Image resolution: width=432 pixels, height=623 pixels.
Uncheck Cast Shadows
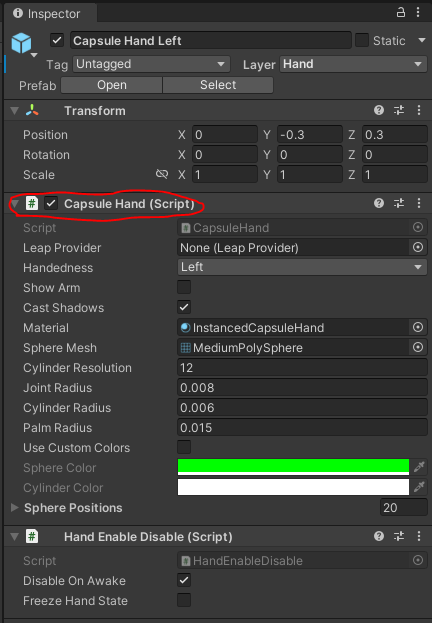[x=184, y=307]
